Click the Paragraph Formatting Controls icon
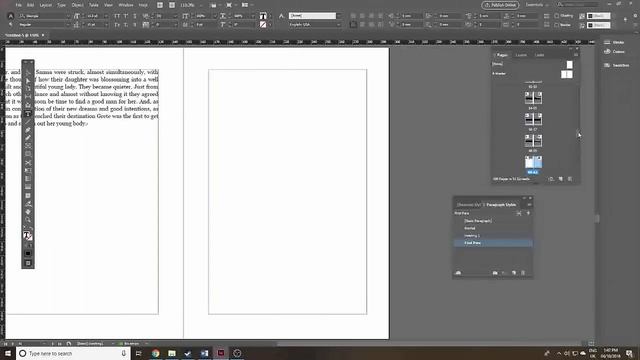Screen dimensions: 640x360 pos(11,25)
